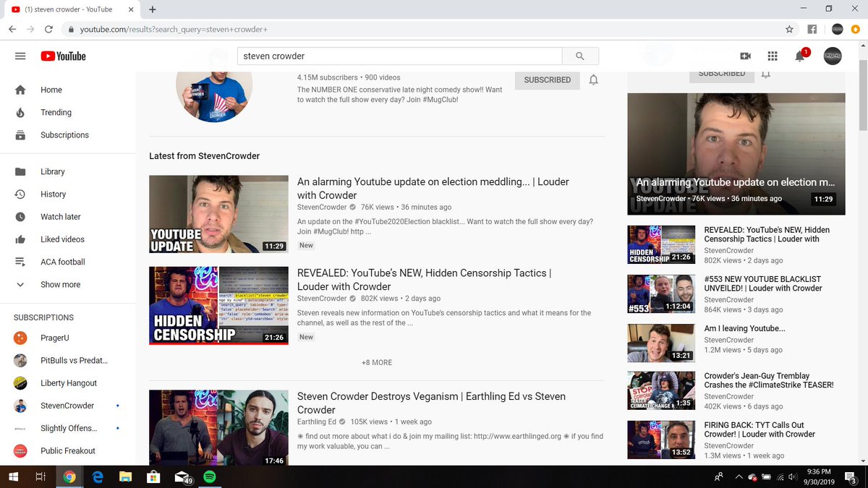This screenshot has height=488, width=868.
Task: Open Earthling Ed veganism video thumbnail
Action: [x=218, y=427]
